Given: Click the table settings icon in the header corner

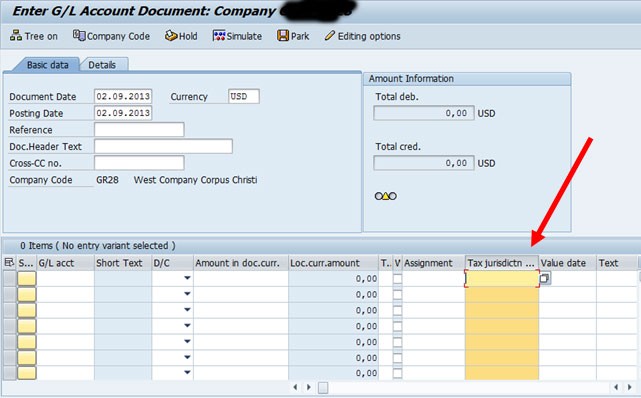Looking at the screenshot, I should (x=9, y=263).
